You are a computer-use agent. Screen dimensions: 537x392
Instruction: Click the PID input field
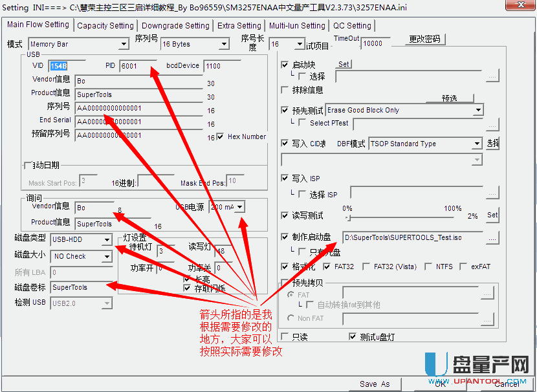tap(137, 66)
